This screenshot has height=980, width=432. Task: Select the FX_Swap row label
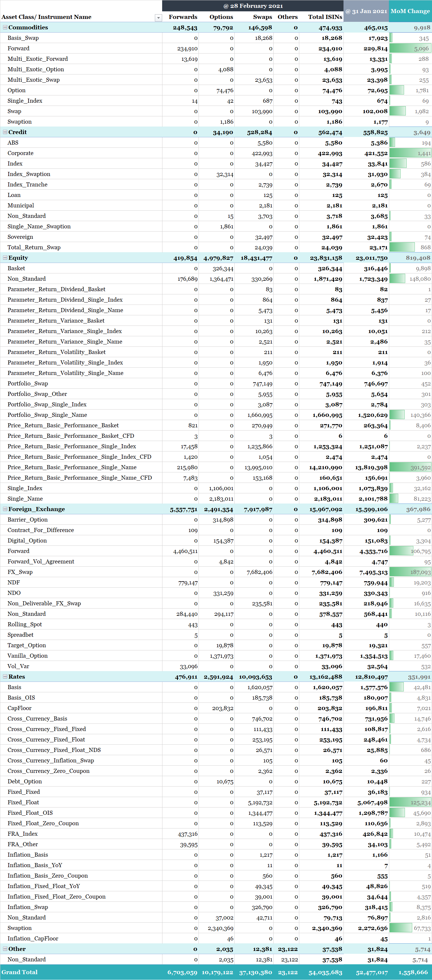point(20,572)
